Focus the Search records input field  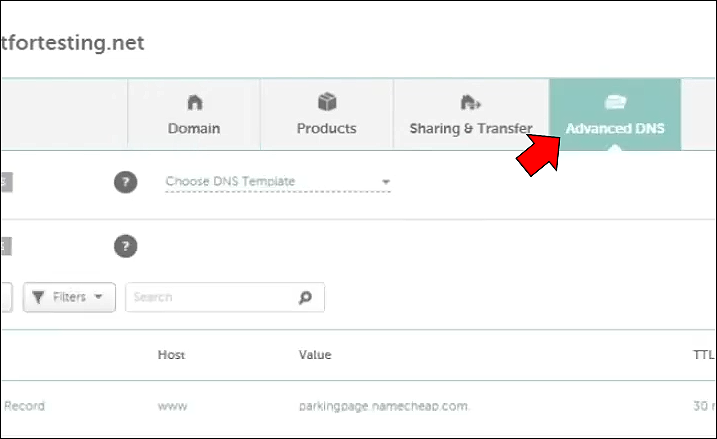[212, 297]
